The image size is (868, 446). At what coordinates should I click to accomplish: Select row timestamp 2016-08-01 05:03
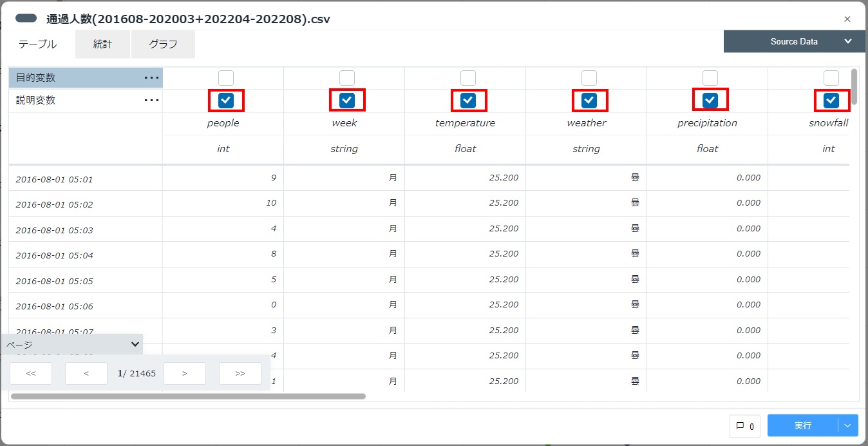(54, 230)
